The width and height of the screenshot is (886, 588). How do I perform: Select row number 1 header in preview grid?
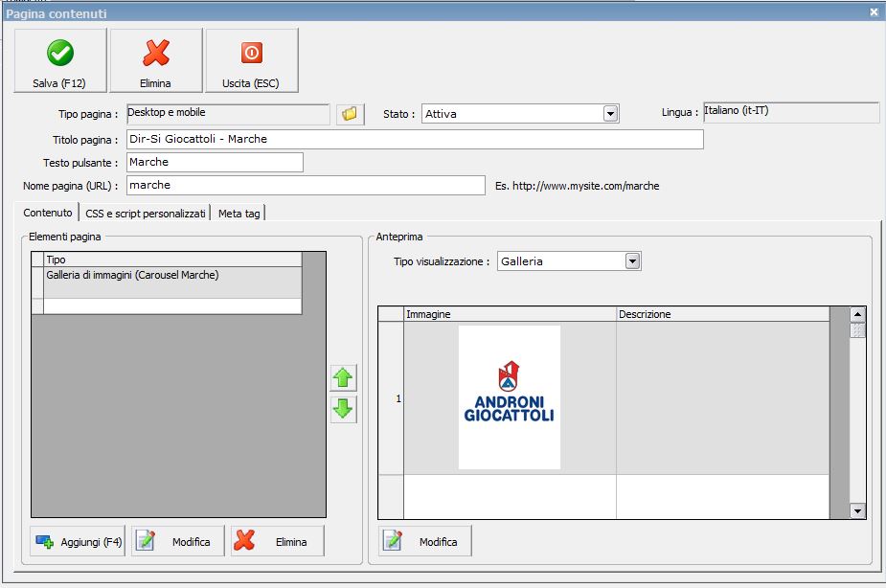(391, 398)
